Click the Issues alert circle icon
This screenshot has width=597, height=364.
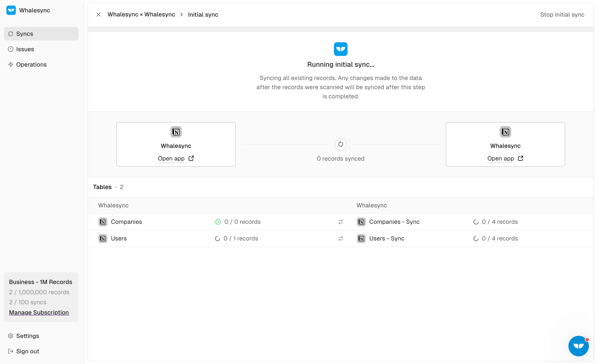pos(11,49)
